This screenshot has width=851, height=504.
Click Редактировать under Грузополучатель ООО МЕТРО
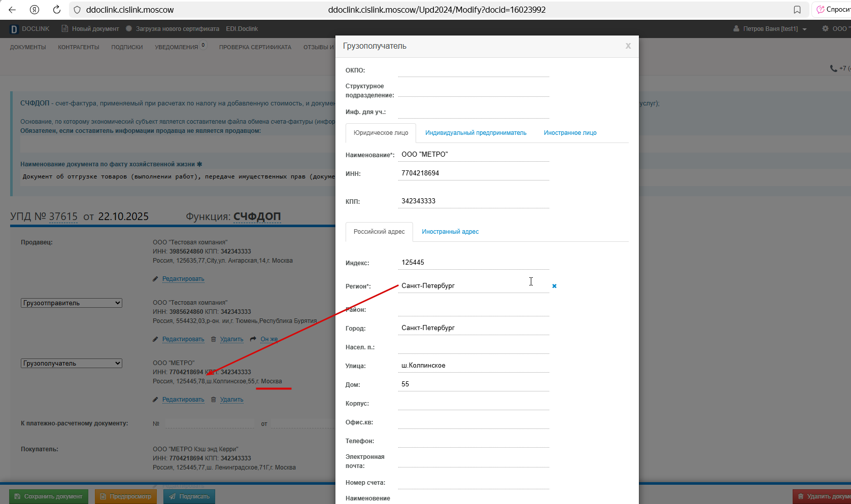183,400
